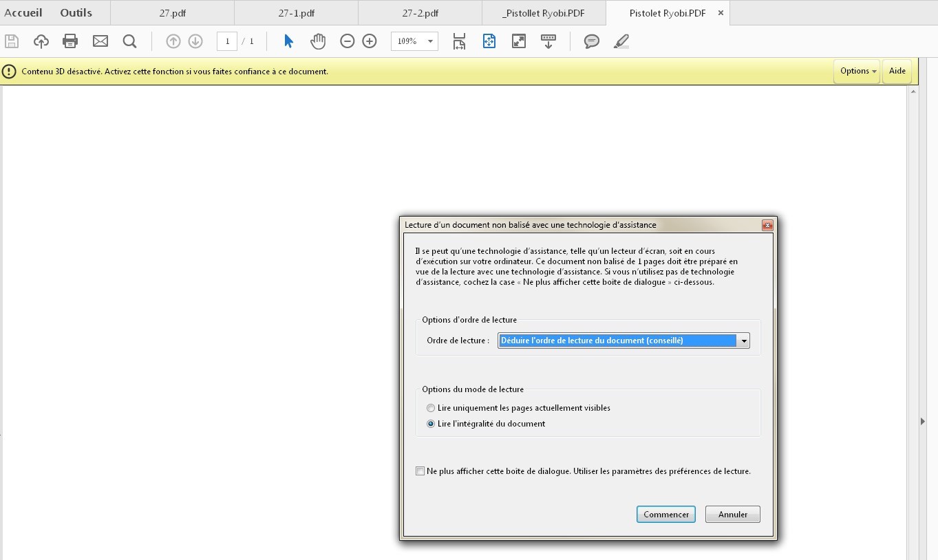The image size is (938, 560).
Task: Add a comment note
Action: tap(591, 42)
